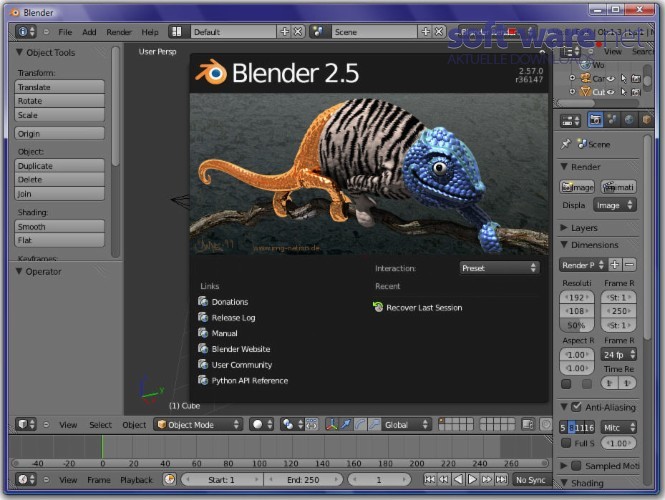The image size is (665, 500).
Task: Toggle Camera renderability in outliner
Action: click(x=636, y=78)
